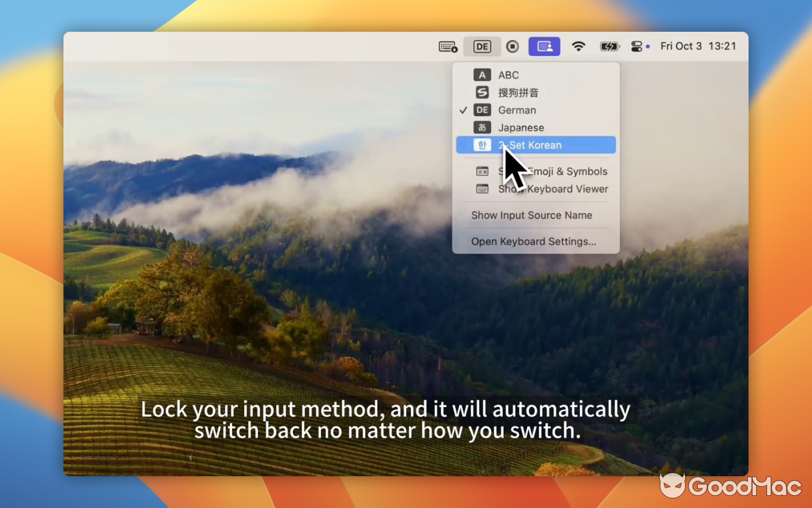The height and width of the screenshot is (508, 812).
Task: Click the checkmark beside German
Action: click(x=464, y=110)
